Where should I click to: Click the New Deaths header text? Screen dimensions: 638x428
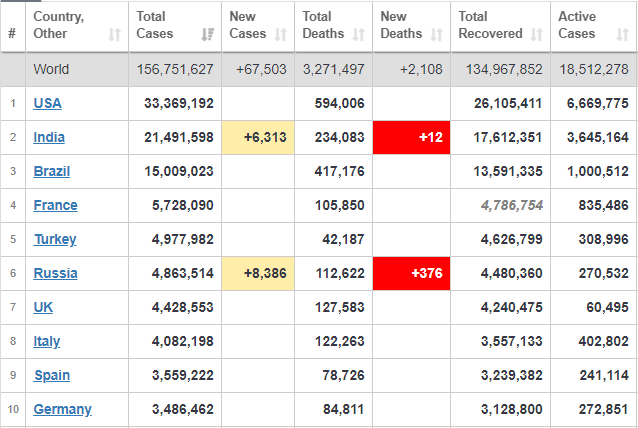click(401, 25)
